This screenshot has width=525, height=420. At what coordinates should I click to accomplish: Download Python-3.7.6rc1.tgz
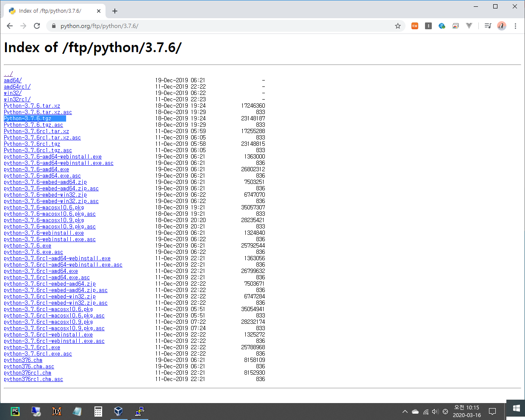click(x=32, y=144)
